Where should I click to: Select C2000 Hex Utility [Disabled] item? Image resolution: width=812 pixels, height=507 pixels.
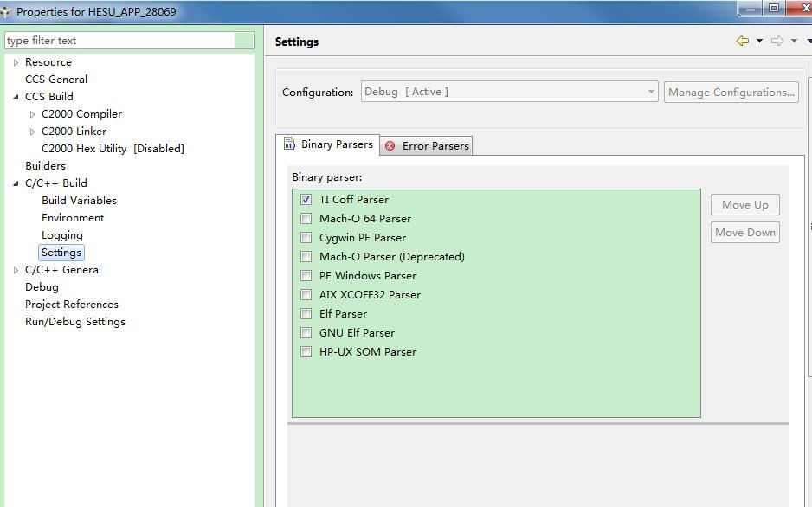pos(113,149)
